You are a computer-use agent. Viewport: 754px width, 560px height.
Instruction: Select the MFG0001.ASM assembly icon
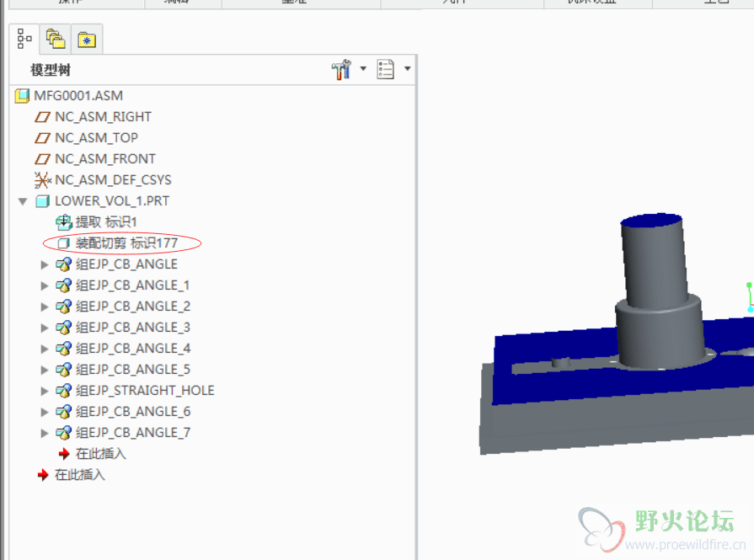[22, 96]
